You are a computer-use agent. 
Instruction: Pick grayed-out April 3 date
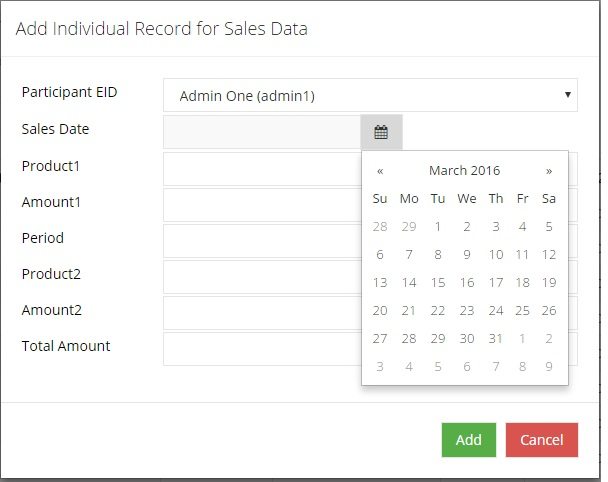[380, 366]
